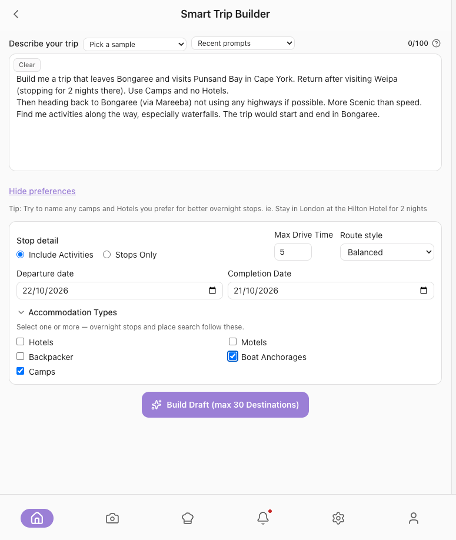The width and height of the screenshot is (456, 540).
Task: Click the 0/100 counter text
Action: tap(418, 43)
